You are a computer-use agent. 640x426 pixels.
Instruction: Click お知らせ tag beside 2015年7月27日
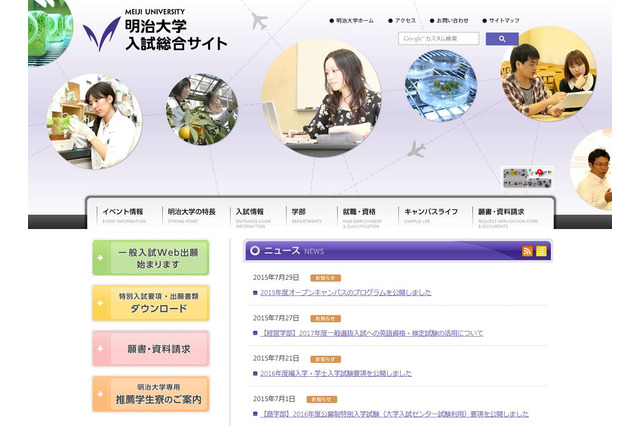tap(325, 319)
